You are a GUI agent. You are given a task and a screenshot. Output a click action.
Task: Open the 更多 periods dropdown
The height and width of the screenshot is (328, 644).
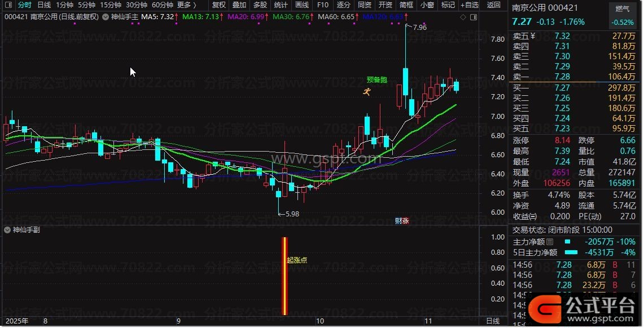click(x=186, y=5)
